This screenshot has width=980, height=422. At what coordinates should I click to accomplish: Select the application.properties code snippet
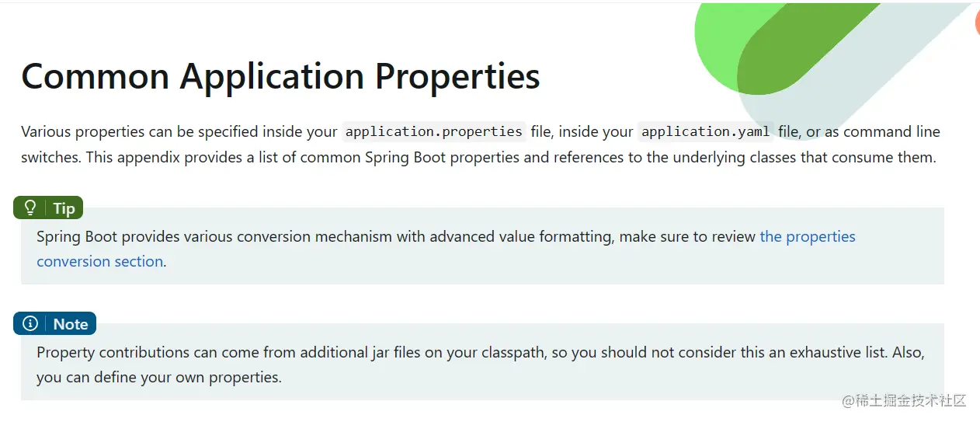click(x=433, y=131)
